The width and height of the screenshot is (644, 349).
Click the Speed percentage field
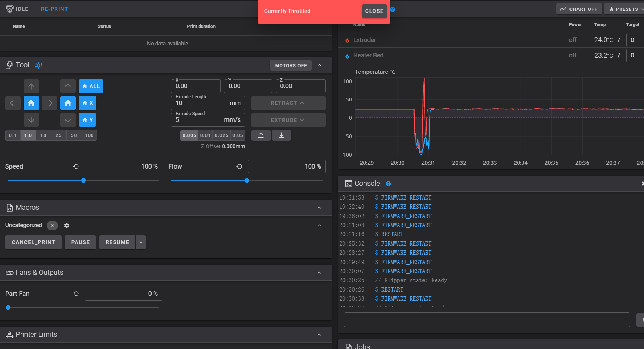pyautogui.click(x=123, y=166)
